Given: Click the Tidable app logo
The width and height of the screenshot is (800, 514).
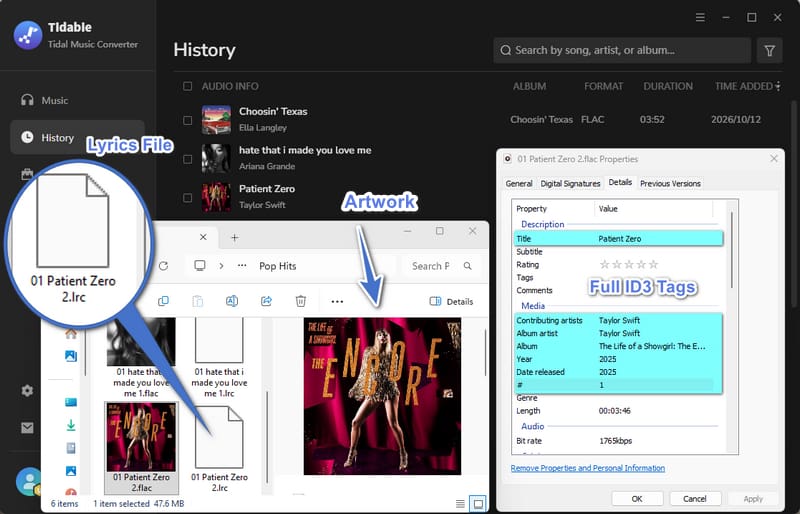Looking at the screenshot, I should [x=28, y=35].
